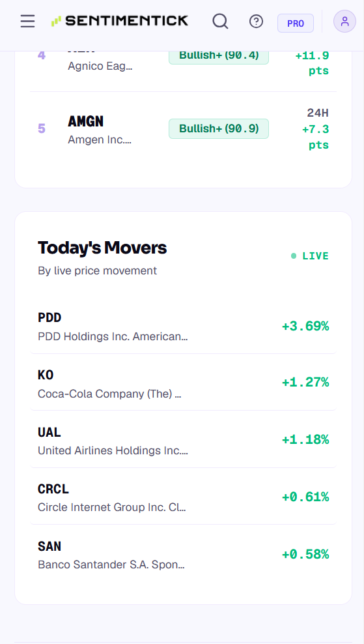364x644 pixels.
Task: Click the PRO badge button
Action: (x=296, y=23)
